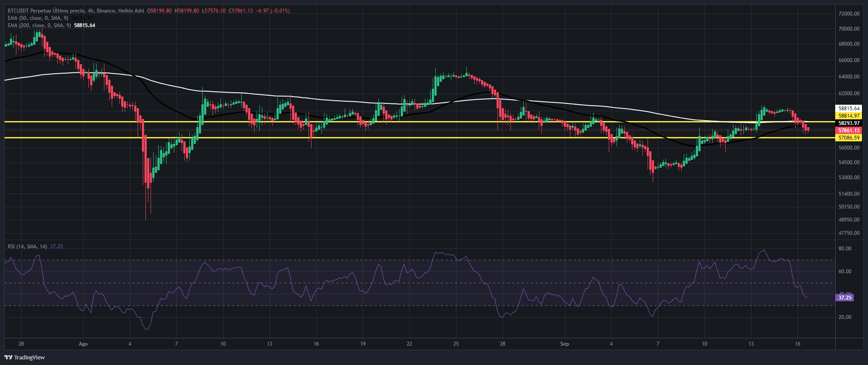Click 80.00 on the RSI scale
The width and height of the screenshot is (868, 365).
pos(845,249)
